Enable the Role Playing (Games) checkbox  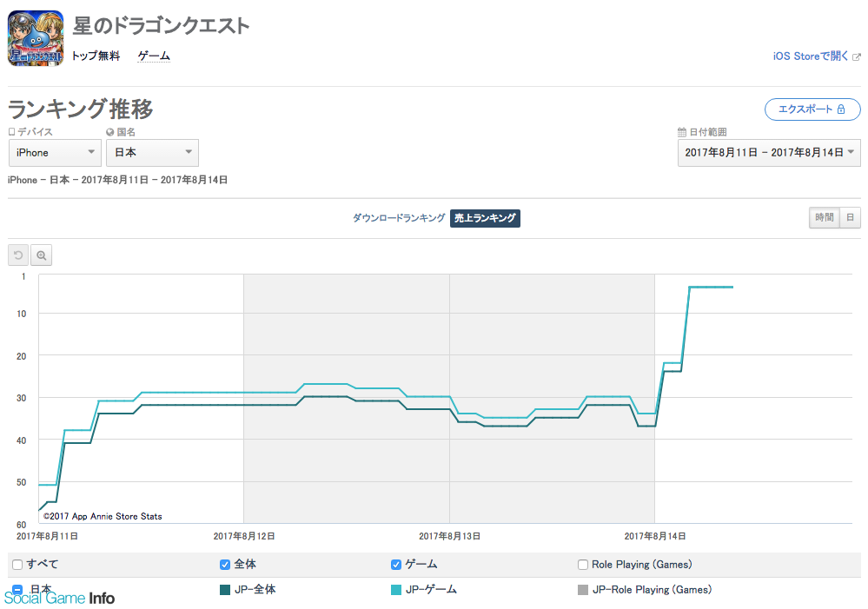pyautogui.click(x=582, y=565)
